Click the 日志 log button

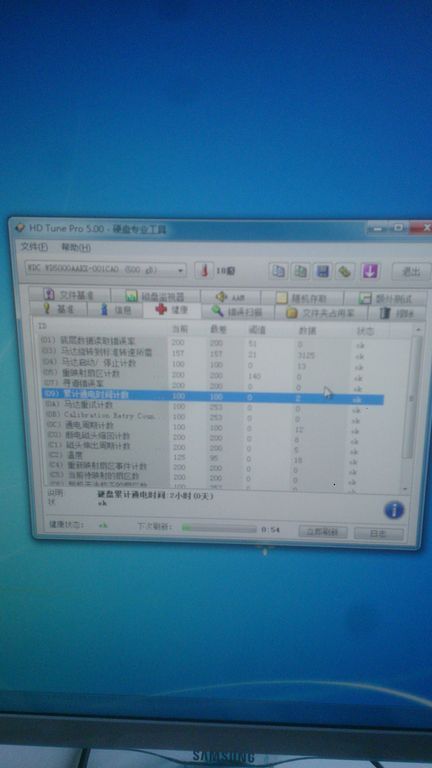379,533
